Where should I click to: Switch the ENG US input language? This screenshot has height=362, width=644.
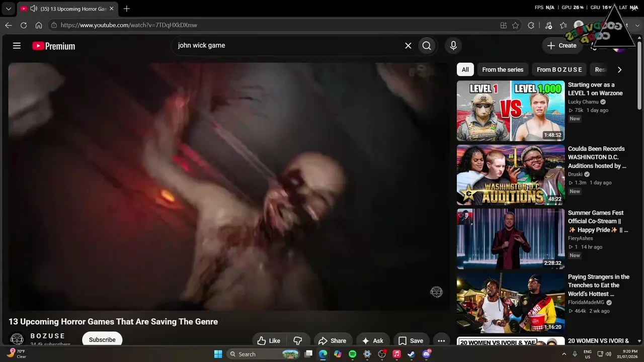pyautogui.click(x=588, y=354)
